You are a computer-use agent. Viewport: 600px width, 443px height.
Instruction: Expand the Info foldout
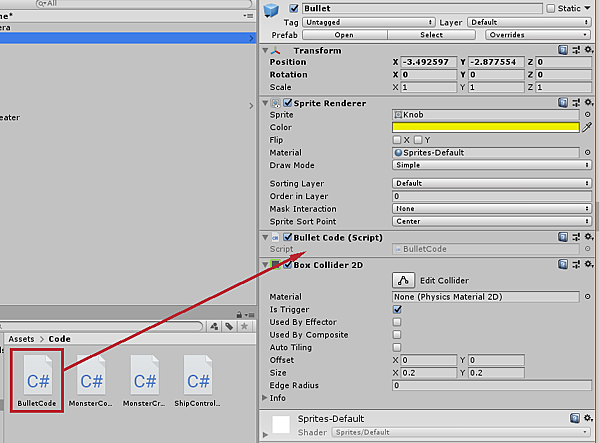(x=264, y=398)
